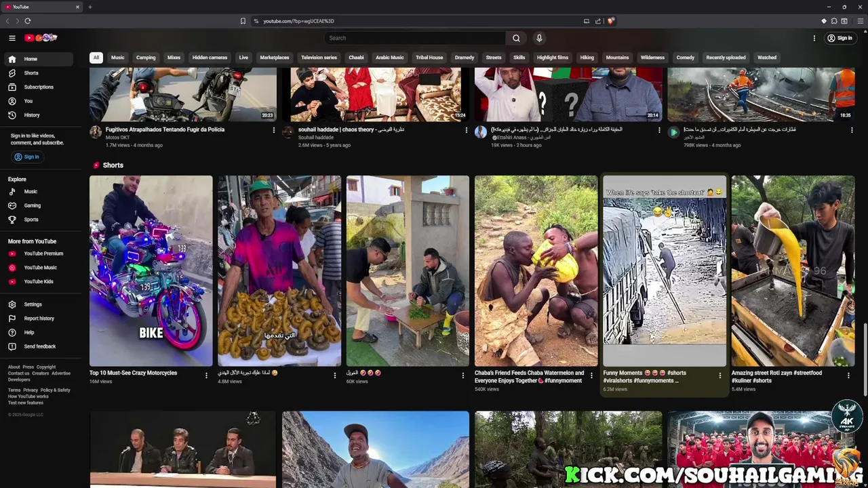The image size is (868, 488).
Task: Open options for the 60K views short
Action: tap(463, 375)
